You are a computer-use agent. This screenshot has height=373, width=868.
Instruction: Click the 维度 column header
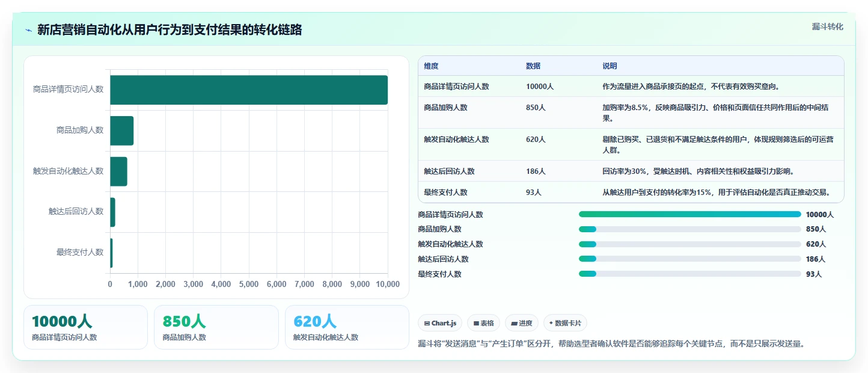tap(431, 66)
